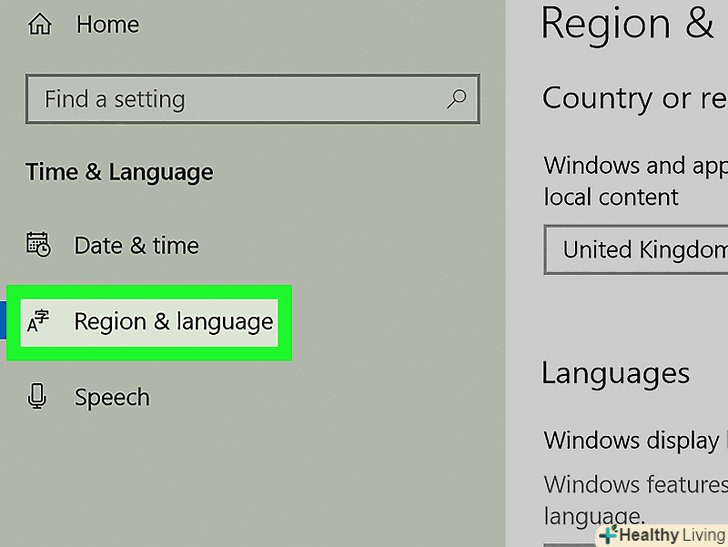The image size is (728, 547).
Task: Click the Windows display language label
Action: point(636,440)
